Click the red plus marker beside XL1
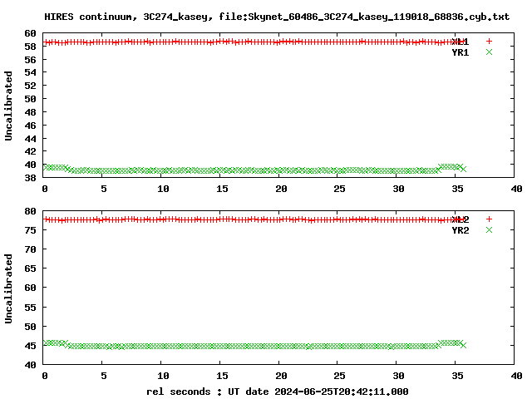Image resolution: width=532 pixels, height=399 pixels. click(489, 41)
